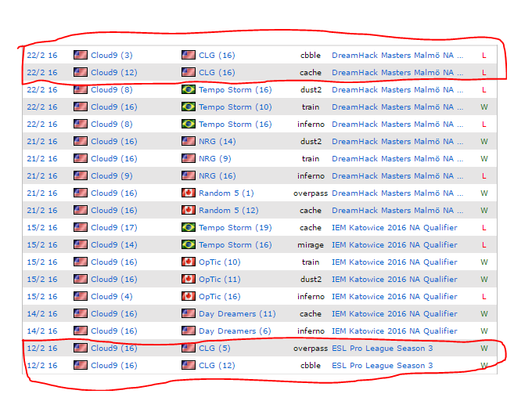Screen dimensions: 532x412
Task: Click US flag next to CLG (12)
Action: [x=189, y=366]
